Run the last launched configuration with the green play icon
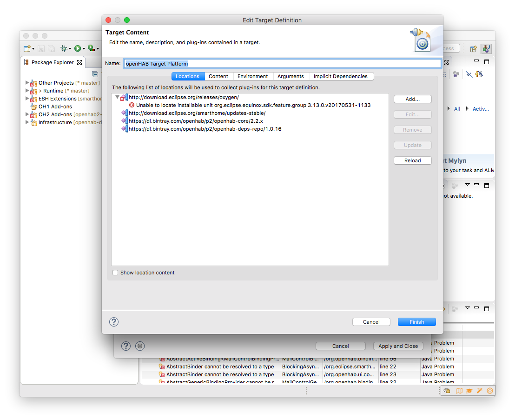Screen dimensions: 515x420 pyautogui.click(x=78, y=49)
